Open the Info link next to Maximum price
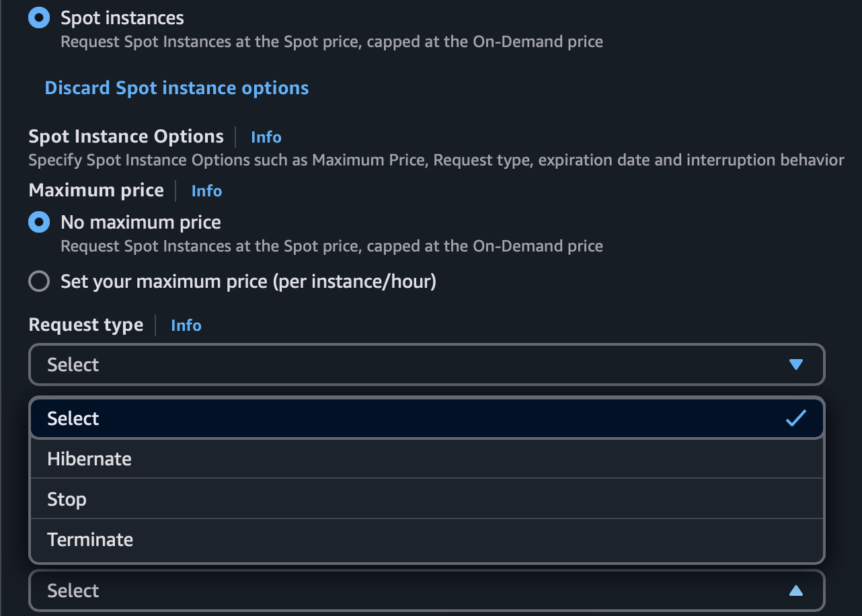862x616 pixels. (x=206, y=191)
